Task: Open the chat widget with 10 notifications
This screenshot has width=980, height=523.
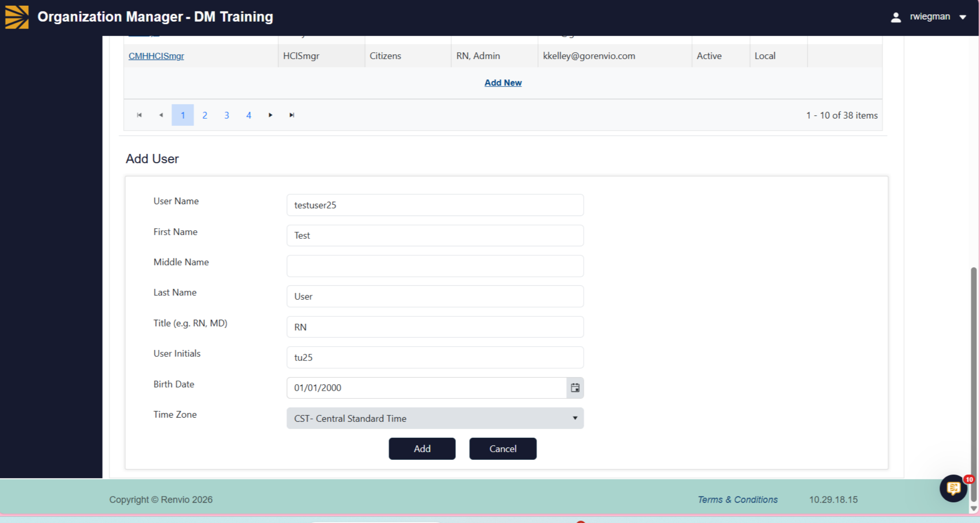Action: pos(954,488)
